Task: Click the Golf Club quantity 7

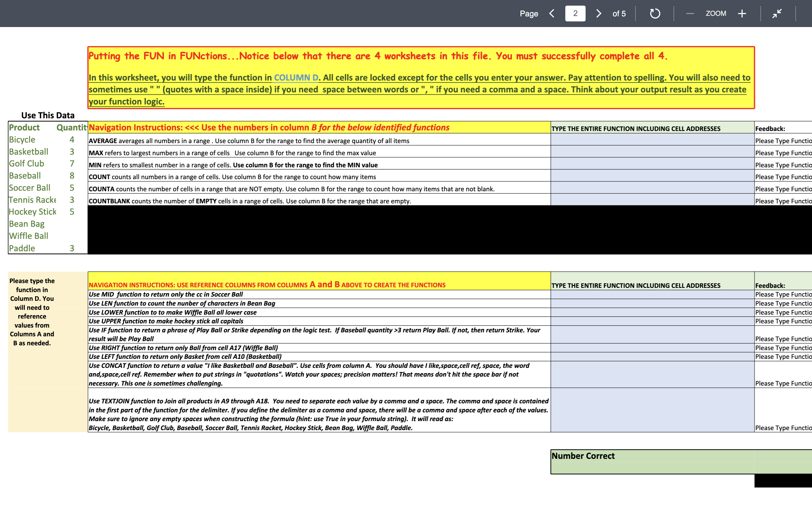Action: pyautogui.click(x=72, y=164)
